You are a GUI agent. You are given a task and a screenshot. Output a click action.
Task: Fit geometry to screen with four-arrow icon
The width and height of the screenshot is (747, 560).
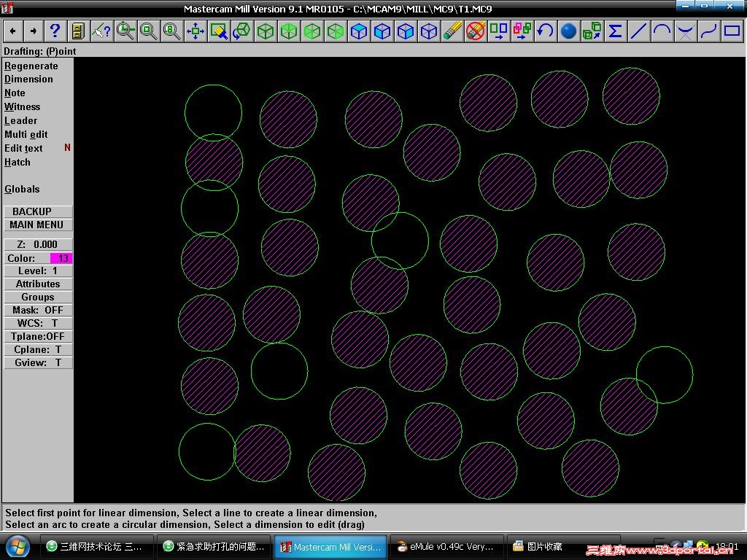click(196, 31)
